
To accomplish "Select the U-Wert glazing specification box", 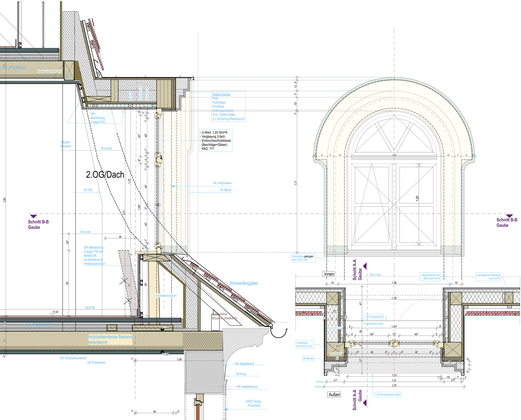I will [216, 141].
